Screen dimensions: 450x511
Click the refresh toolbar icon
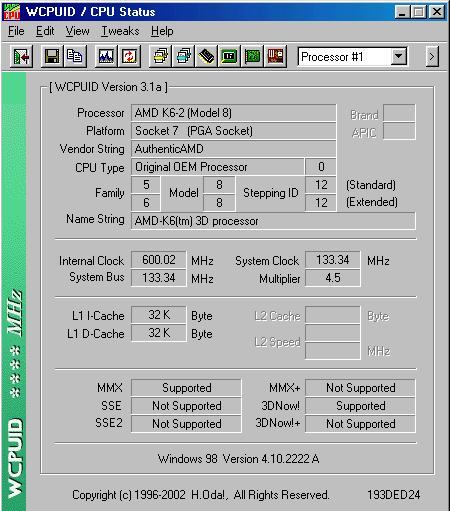click(x=129, y=56)
